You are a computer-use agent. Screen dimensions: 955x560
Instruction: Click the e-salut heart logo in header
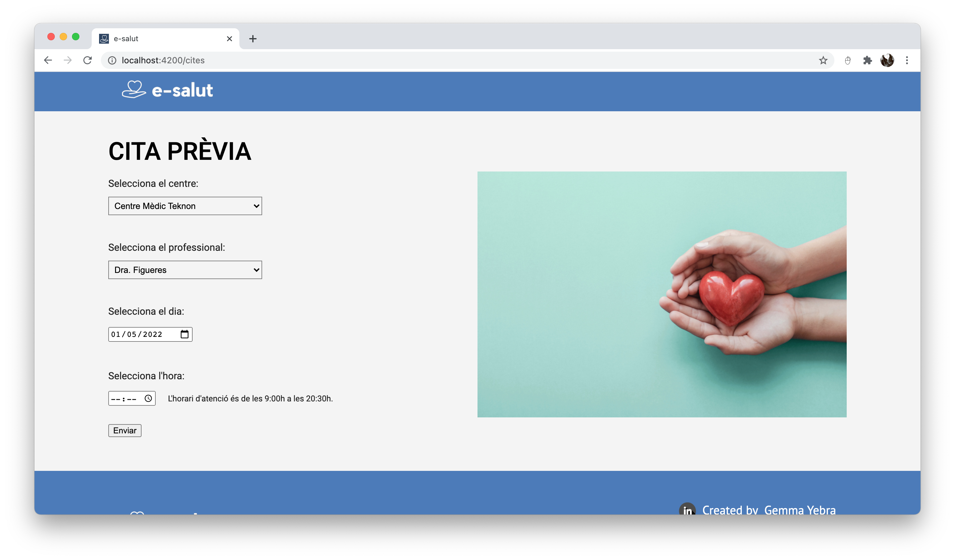click(134, 90)
